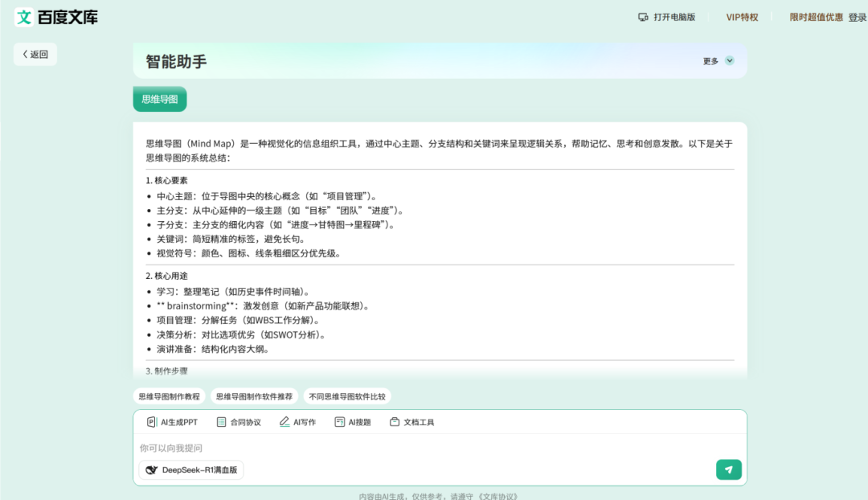Click the 打开电脑版 computer icon
868x500 pixels.
(x=644, y=16)
